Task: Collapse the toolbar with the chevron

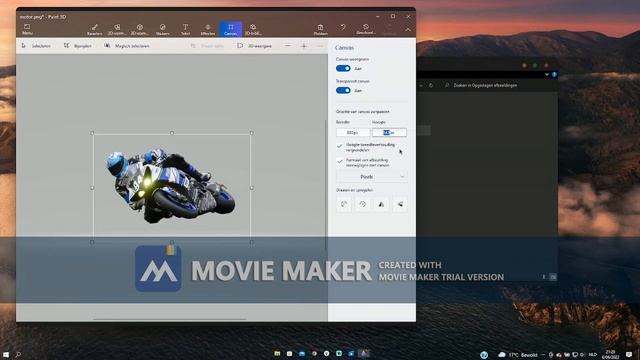Action: pyautogui.click(x=408, y=29)
